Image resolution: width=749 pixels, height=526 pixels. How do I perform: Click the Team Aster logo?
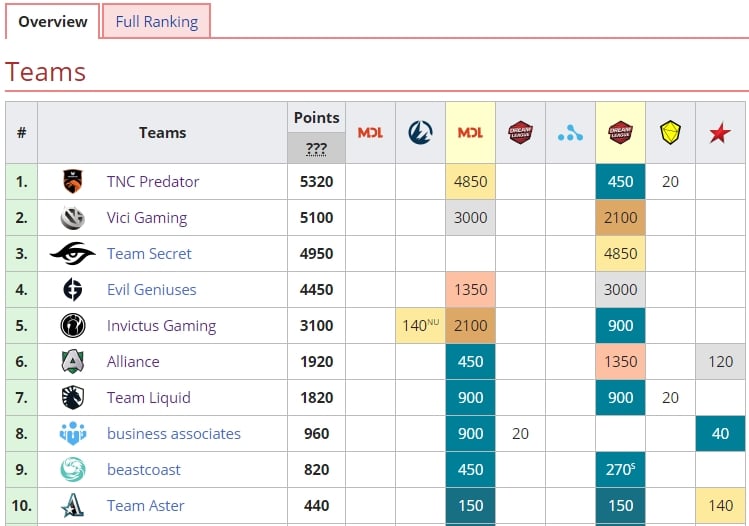73,505
